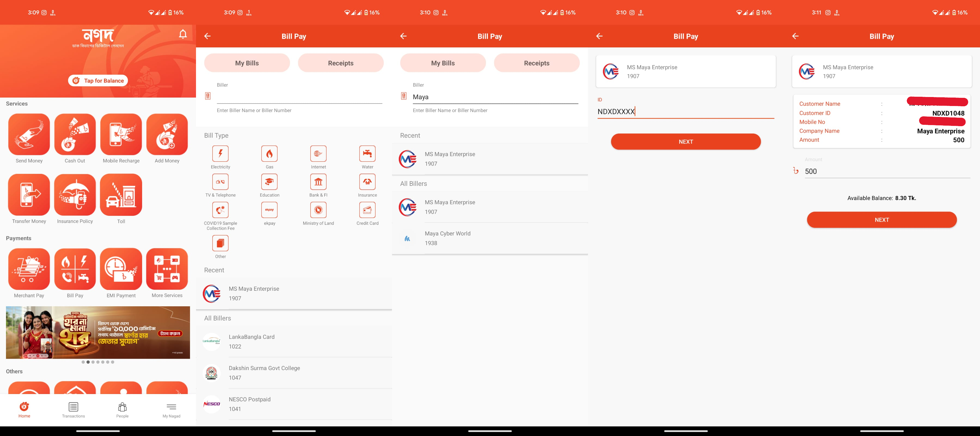Switch to the Transactions tab
The image size is (980, 436).
click(x=73, y=410)
